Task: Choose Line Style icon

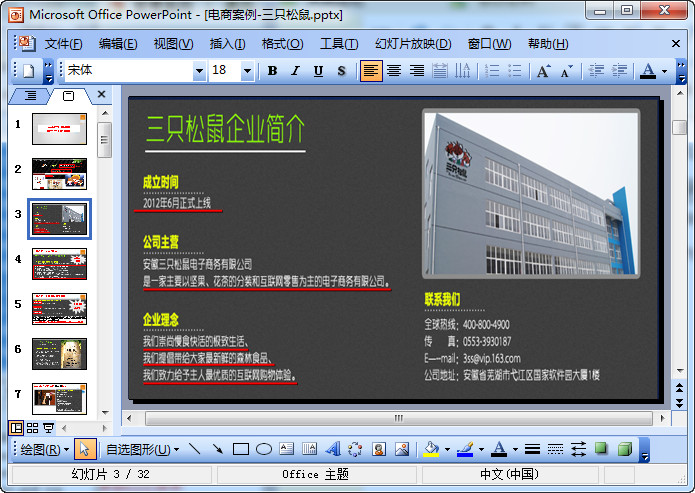Action: coord(532,449)
